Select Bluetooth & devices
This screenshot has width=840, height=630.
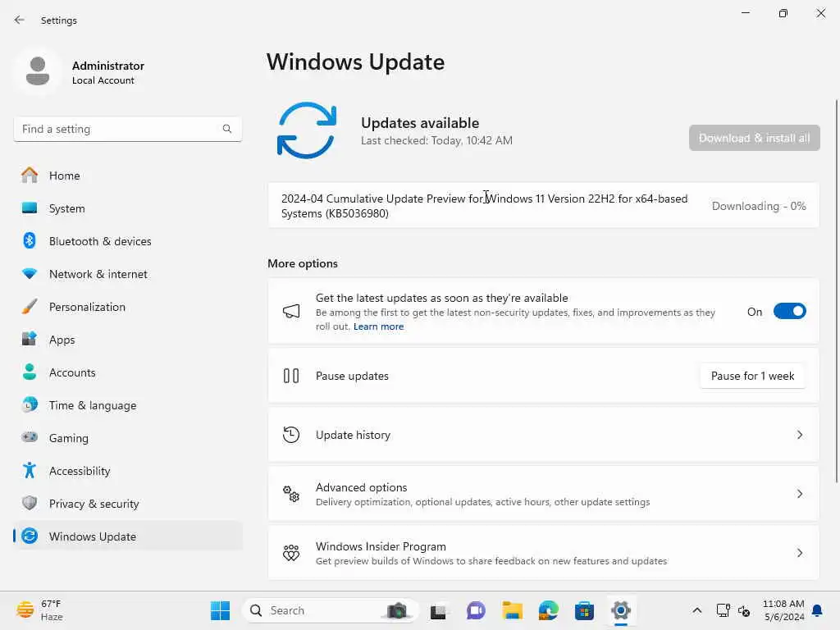127,240
